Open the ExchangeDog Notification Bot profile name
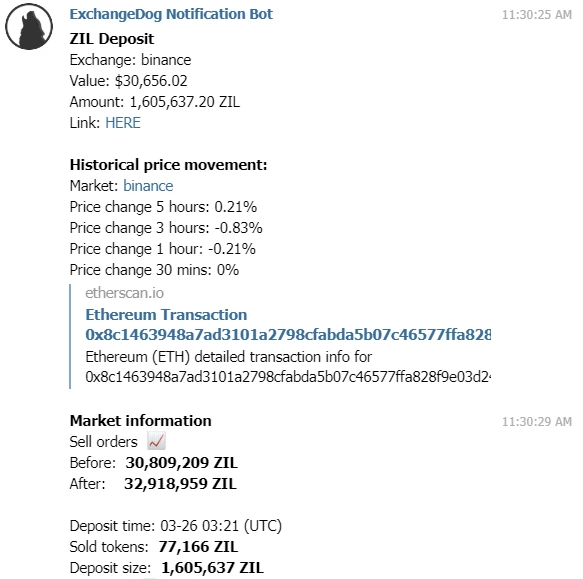This screenshot has width=583, height=579. [x=171, y=14]
